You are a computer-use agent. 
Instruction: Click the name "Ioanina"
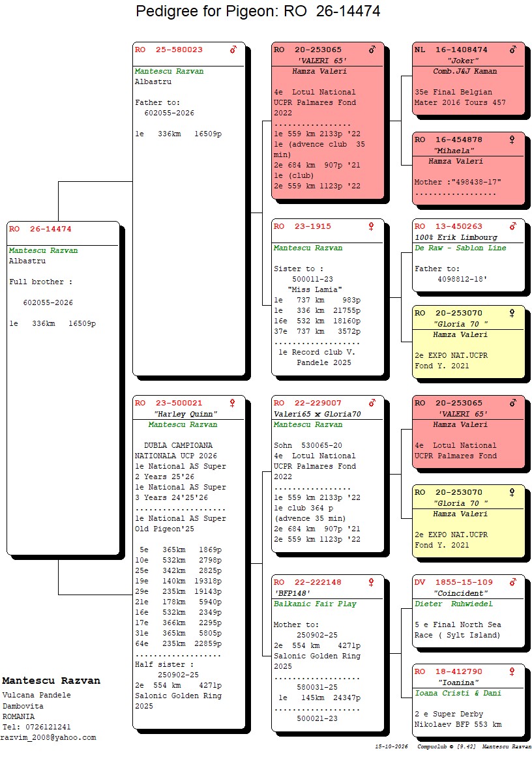[458, 683]
